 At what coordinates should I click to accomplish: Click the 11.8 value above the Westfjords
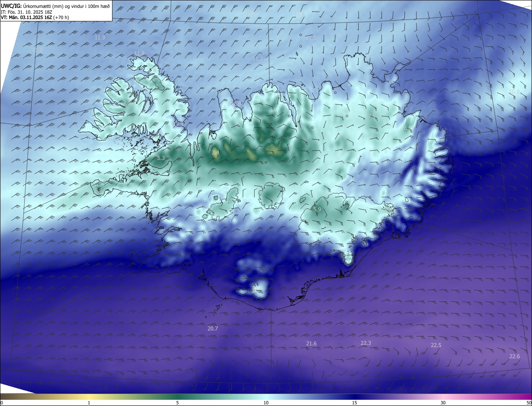point(139,53)
